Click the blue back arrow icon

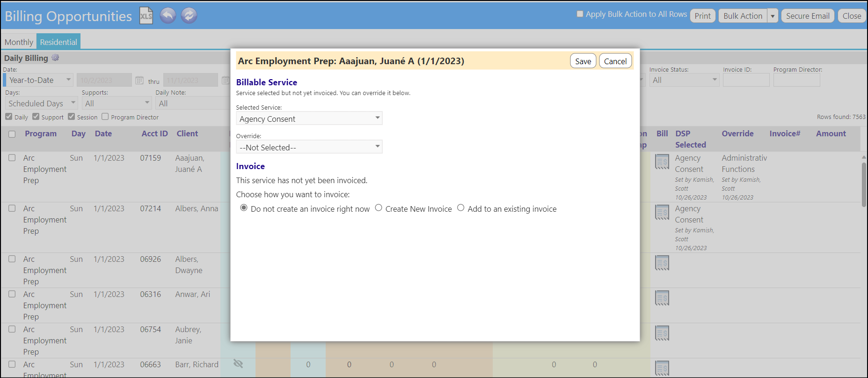click(x=168, y=15)
